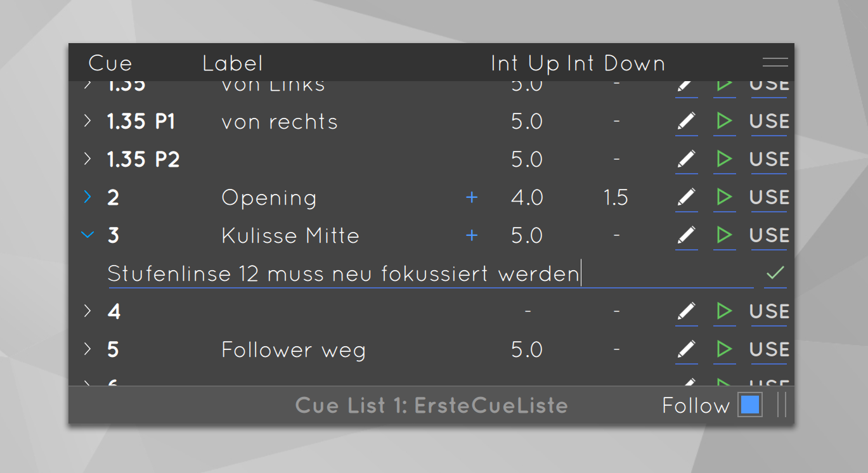Toggle the Follow checkbox

[x=750, y=405]
